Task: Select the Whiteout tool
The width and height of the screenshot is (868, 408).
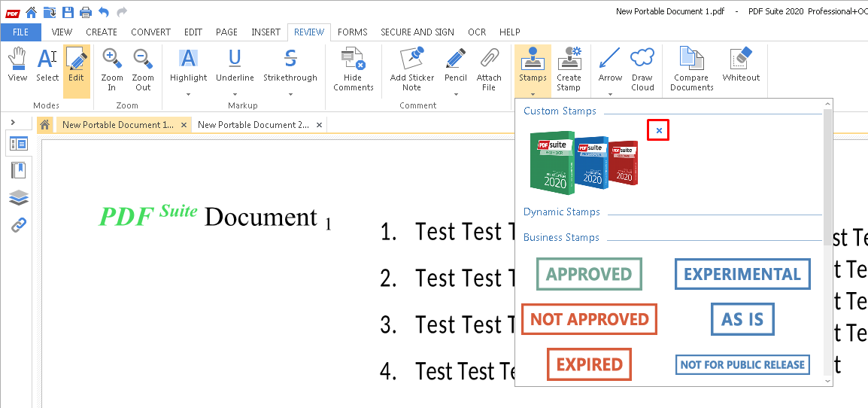Action: click(741, 65)
